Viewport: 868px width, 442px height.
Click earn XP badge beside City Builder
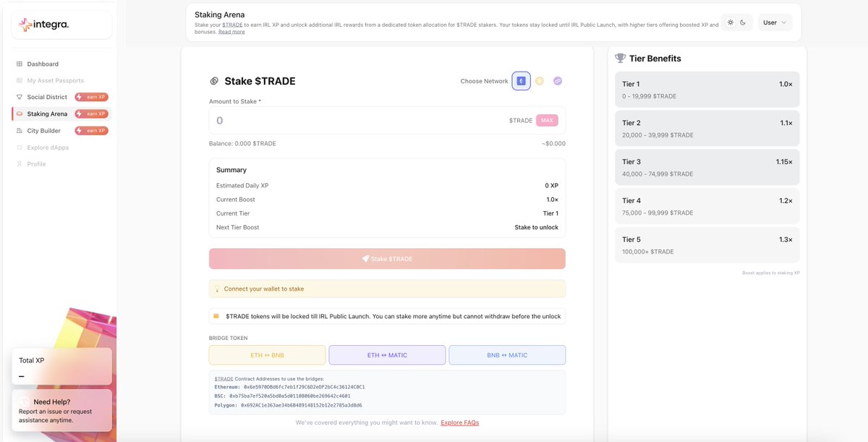pos(91,130)
